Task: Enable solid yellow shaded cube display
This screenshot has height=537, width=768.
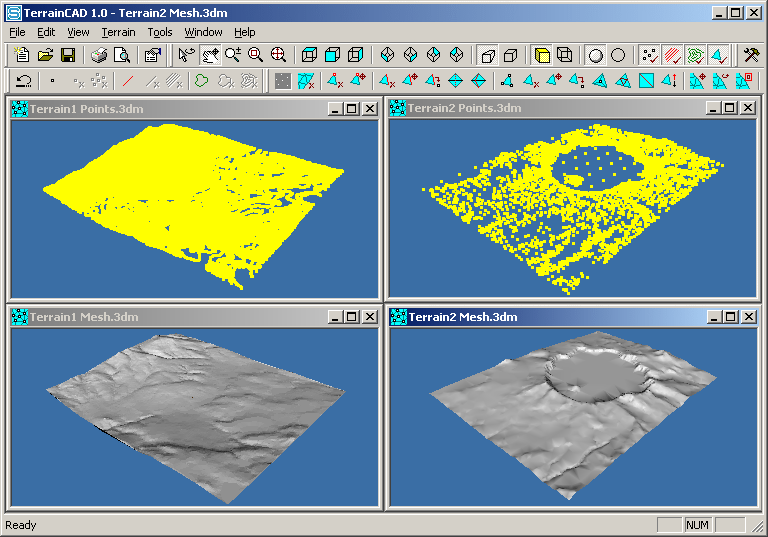Action: (x=542, y=55)
